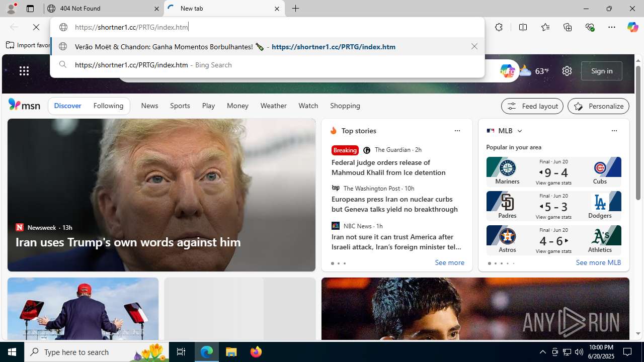Switch to the Discover tab
The image size is (644, 362).
tap(67, 106)
